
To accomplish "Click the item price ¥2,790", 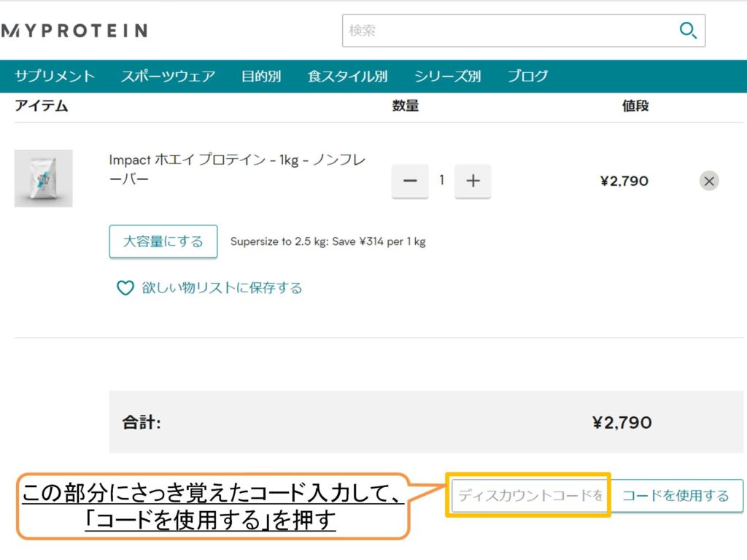I will (624, 181).
